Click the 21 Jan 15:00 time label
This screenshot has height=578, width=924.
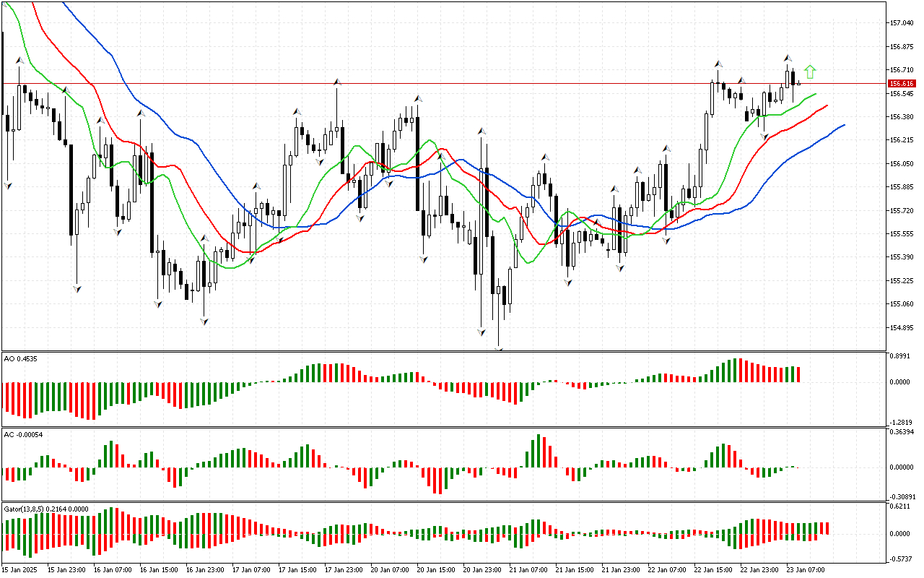pyautogui.click(x=576, y=569)
